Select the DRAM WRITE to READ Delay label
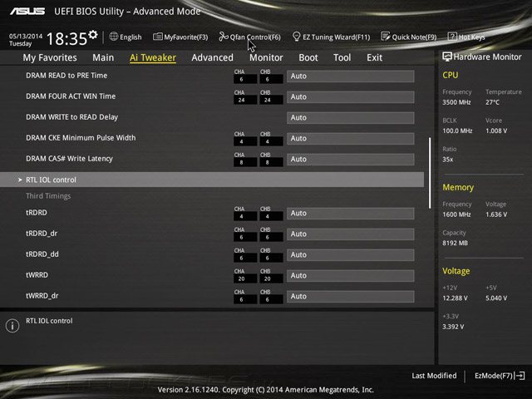Viewport: 532px width, 399px height. pos(72,117)
